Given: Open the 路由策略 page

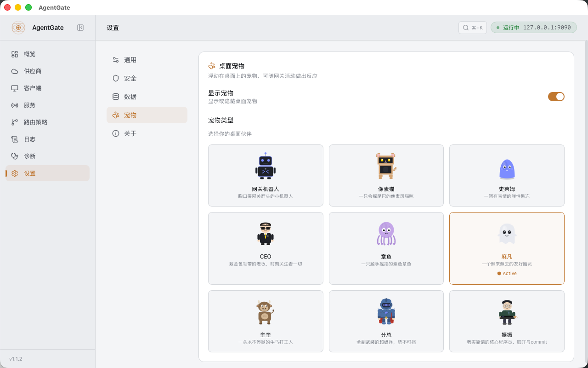Looking at the screenshot, I should pos(47,122).
